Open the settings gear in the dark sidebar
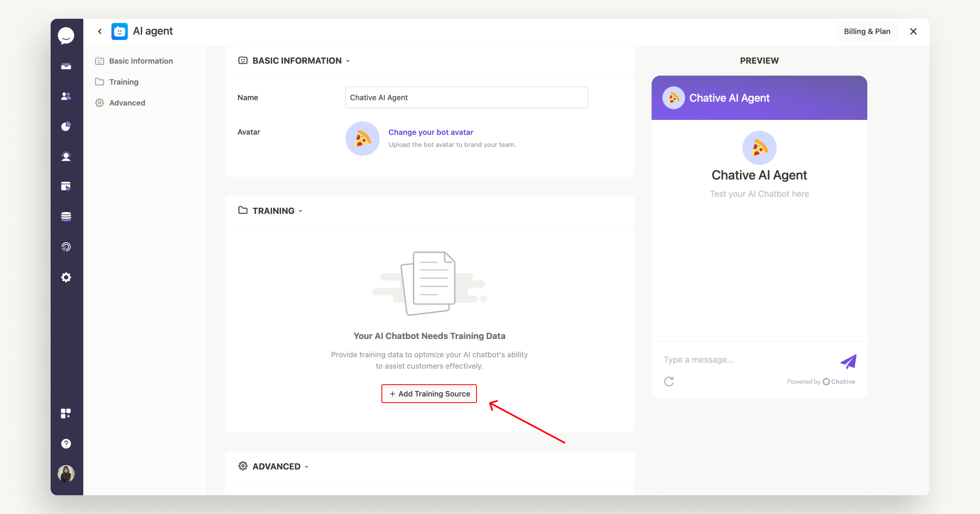This screenshot has width=980, height=514. pos(66,277)
